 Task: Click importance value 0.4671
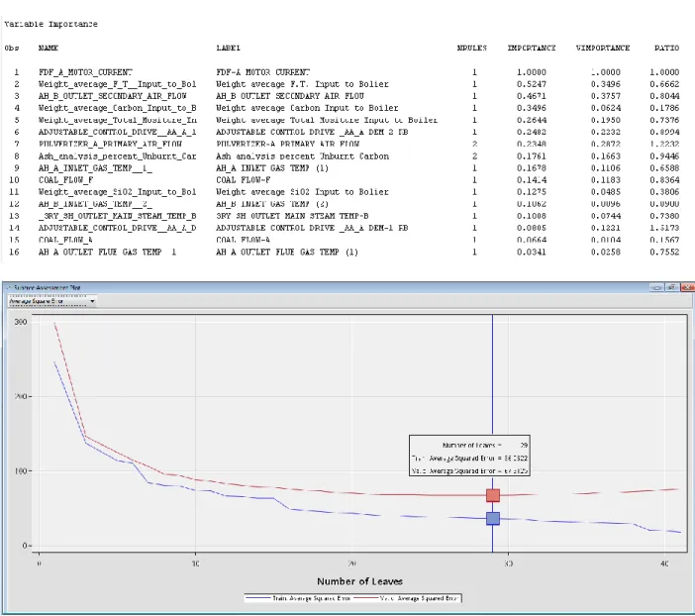[531, 96]
